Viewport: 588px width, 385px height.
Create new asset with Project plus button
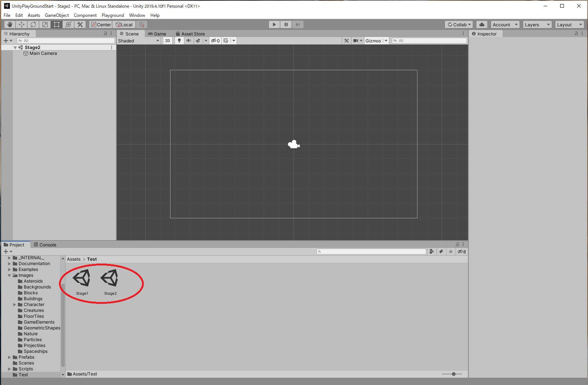pyautogui.click(x=8, y=252)
